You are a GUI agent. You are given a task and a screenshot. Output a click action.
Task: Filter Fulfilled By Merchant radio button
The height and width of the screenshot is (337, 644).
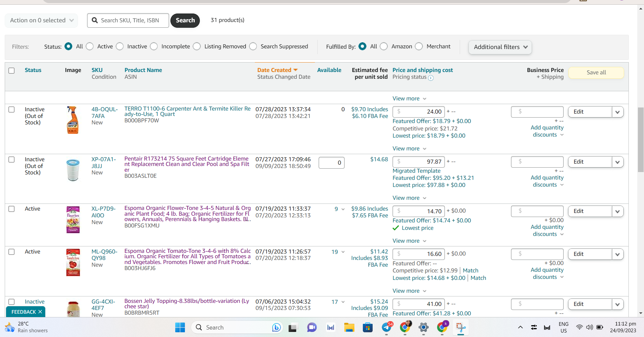point(419,46)
